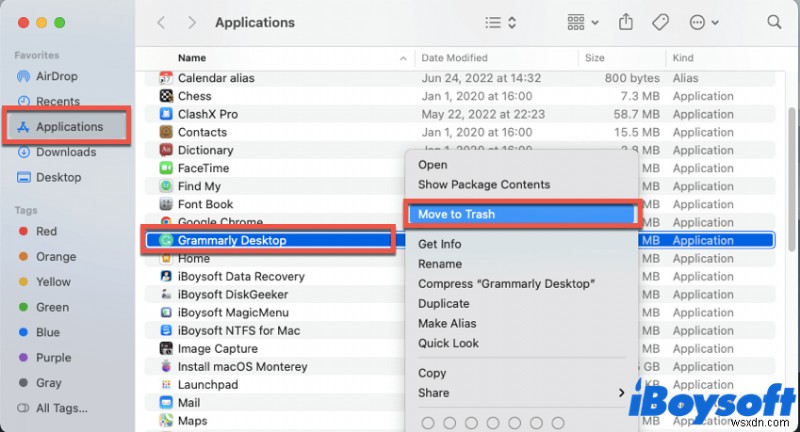Click the first tag circle in context menu
The height and width of the screenshot is (432, 800).
coord(428,423)
